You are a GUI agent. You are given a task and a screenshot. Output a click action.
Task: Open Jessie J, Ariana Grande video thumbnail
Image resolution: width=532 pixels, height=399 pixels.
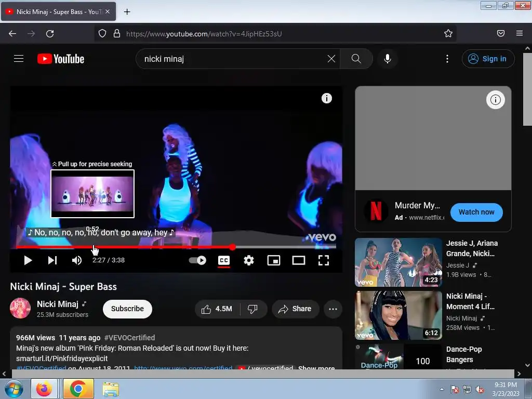point(398,262)
